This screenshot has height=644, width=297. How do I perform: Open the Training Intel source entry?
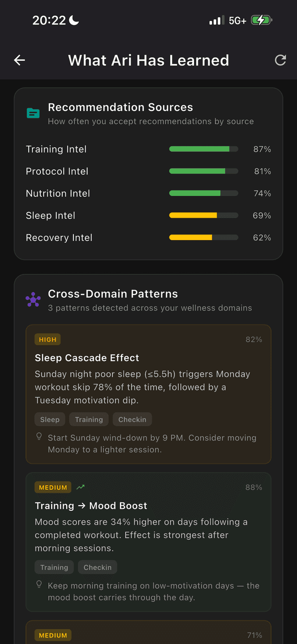coord(56,149)
